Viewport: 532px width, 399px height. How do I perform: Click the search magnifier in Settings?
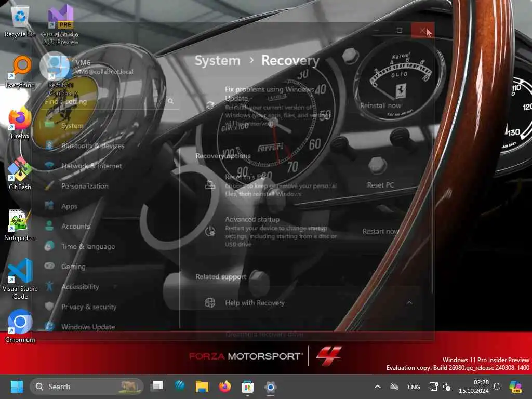(170, 101)
